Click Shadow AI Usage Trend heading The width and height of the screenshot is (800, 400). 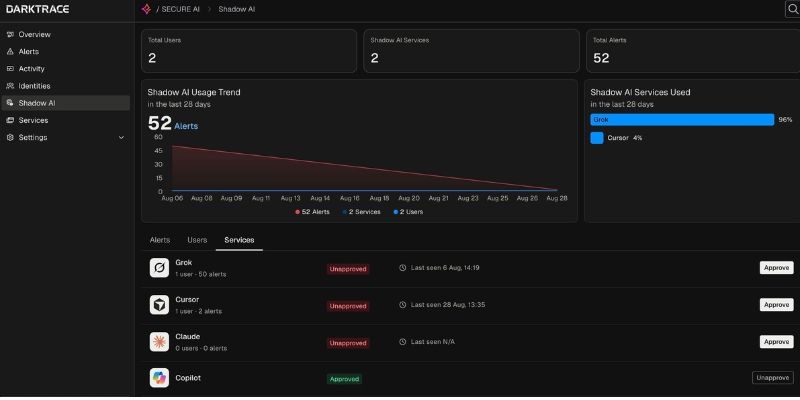tap(194, 92)
